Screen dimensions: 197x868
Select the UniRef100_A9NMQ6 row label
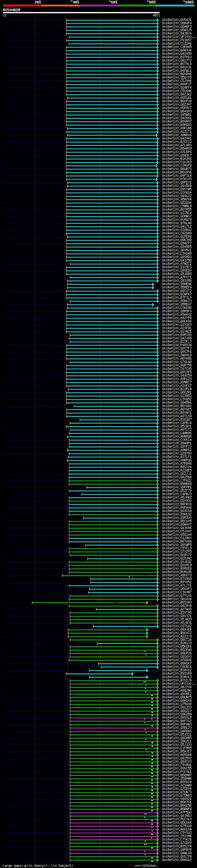pyautogui.click(x=176, y=436)
